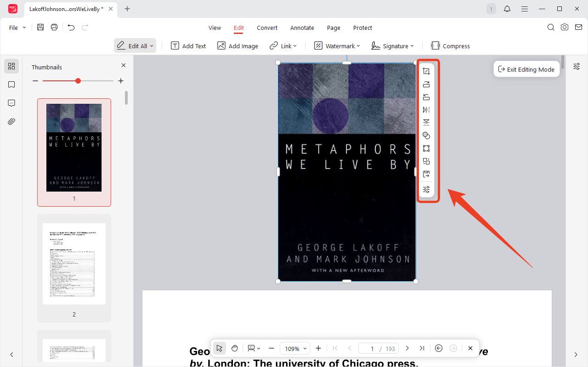Flip the image vertically
Screen dimensions: 588x367
(x=426, y=123)
